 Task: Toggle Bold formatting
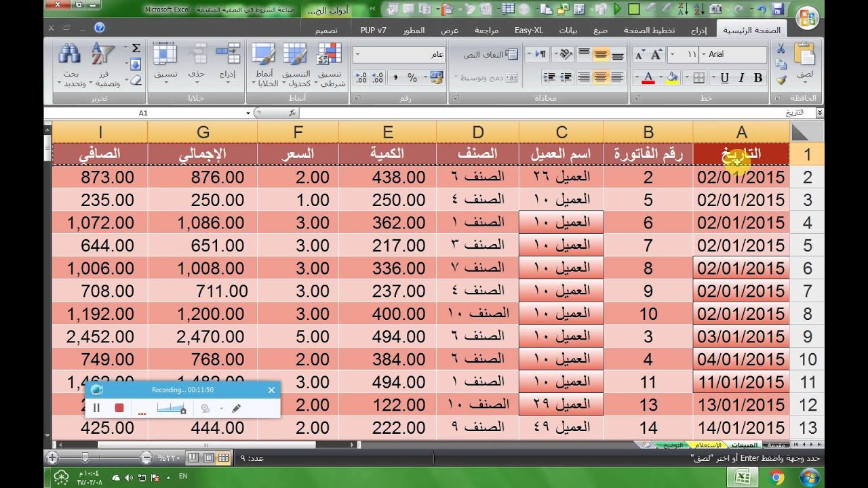point(757,78)
